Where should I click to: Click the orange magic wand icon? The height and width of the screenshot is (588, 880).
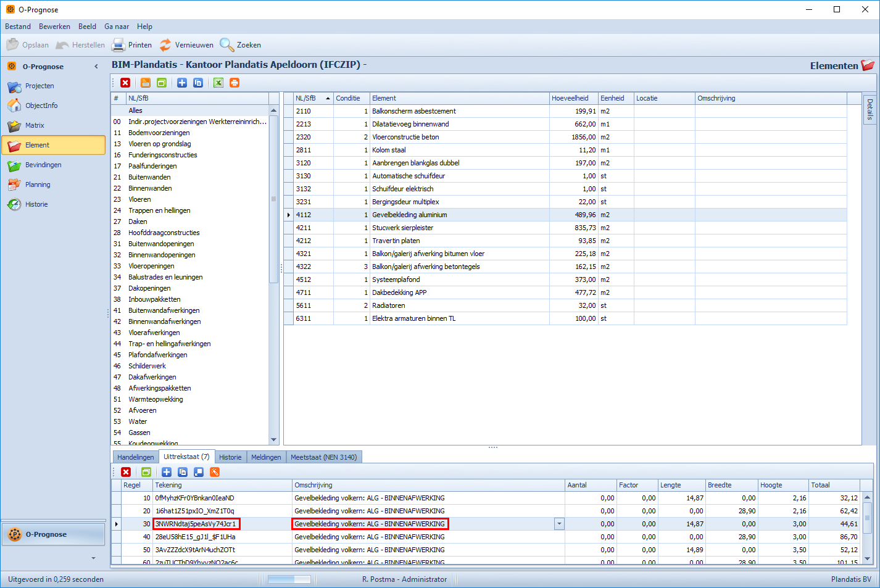click(x=215, y=472)
